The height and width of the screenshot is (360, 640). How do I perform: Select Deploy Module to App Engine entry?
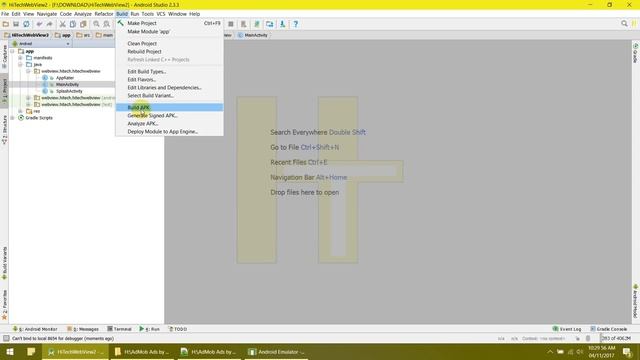169,132
